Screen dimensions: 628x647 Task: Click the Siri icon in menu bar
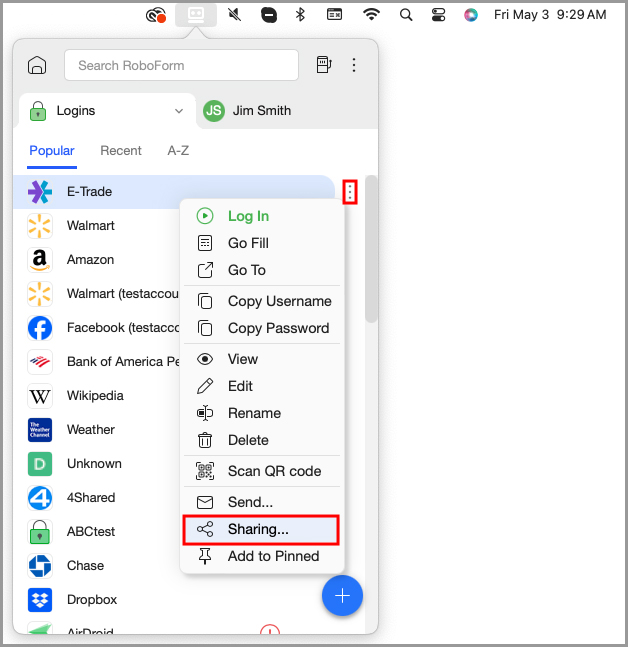[471, 15]
